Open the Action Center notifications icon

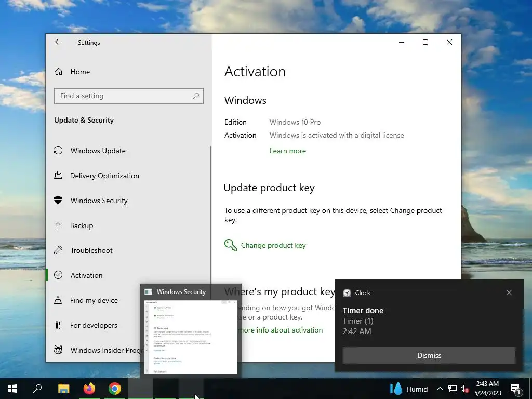click(x=516, y=389)
